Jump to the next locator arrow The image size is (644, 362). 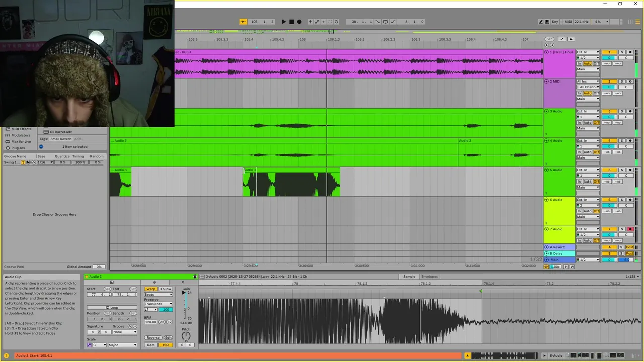click(552, 45)
